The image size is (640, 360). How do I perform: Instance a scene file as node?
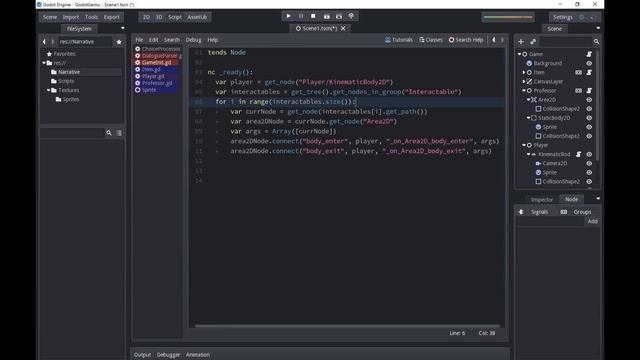coord(533,42)
